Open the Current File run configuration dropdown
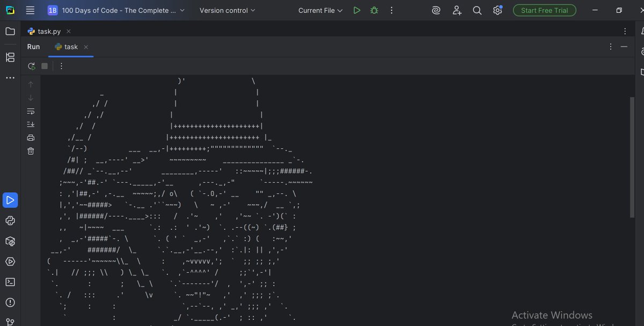 pyautogui.click(x=320, y=10)
